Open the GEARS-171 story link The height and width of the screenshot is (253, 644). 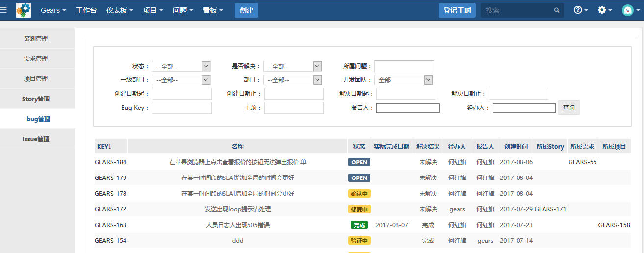tap(550, 209)
